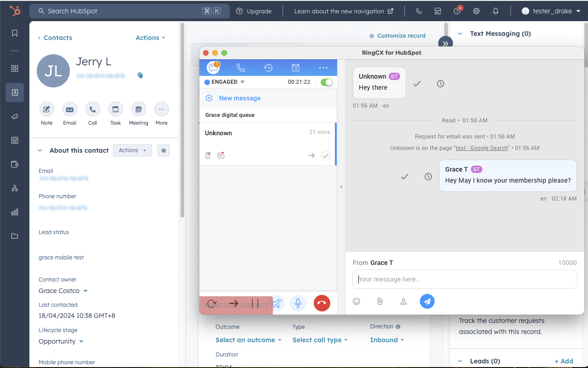Screen dimensions: 588x368
Task: Open the Select call type dropdown
Action: (320, 340)
